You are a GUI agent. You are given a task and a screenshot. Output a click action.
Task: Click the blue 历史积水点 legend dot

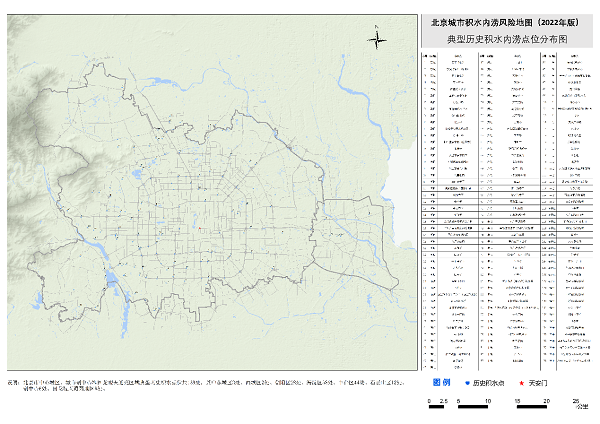pyautogui.click(x=466, y=382)
